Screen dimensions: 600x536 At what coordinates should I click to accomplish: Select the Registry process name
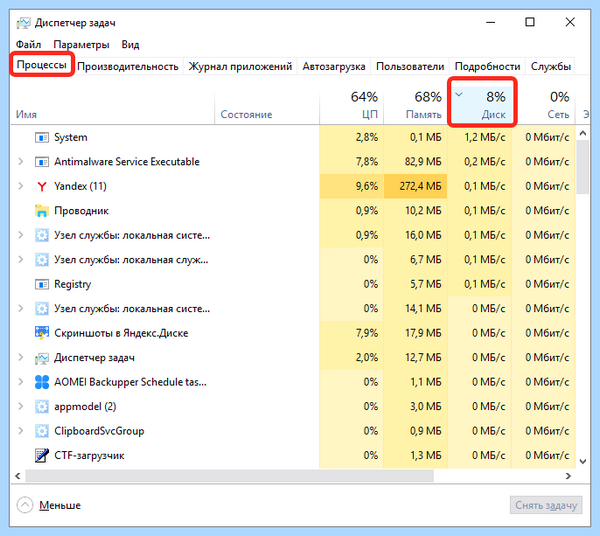point(73,284)
